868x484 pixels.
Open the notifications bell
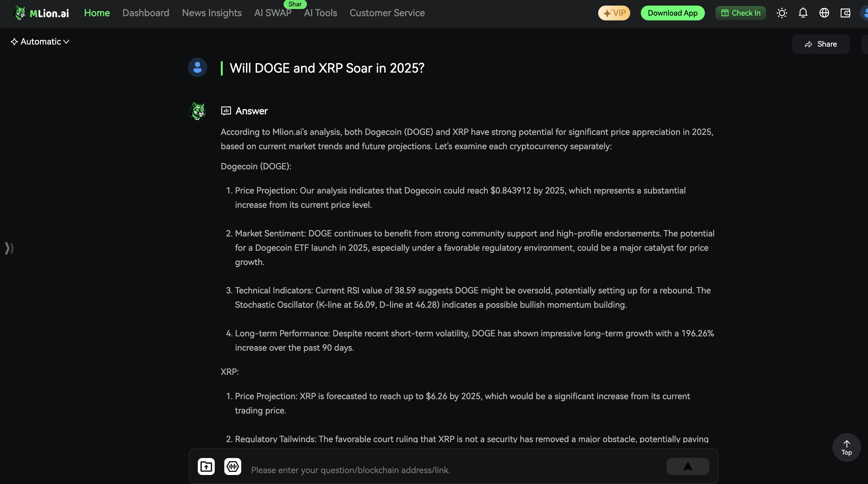(x=803, y=13)
